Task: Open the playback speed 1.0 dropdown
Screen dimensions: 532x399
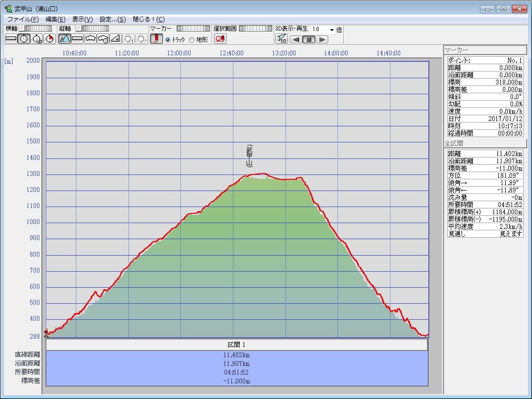Action: pyautogui.click(x=332, y=30)
